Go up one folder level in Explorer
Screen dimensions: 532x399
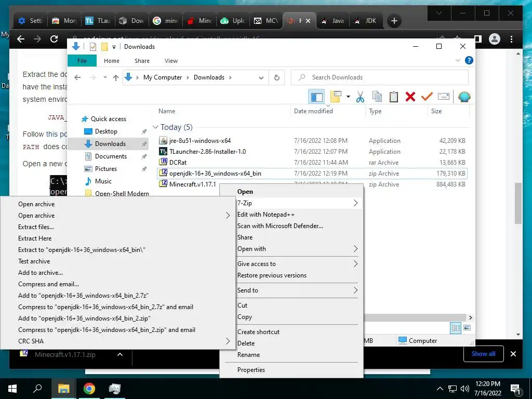point(116,78)
